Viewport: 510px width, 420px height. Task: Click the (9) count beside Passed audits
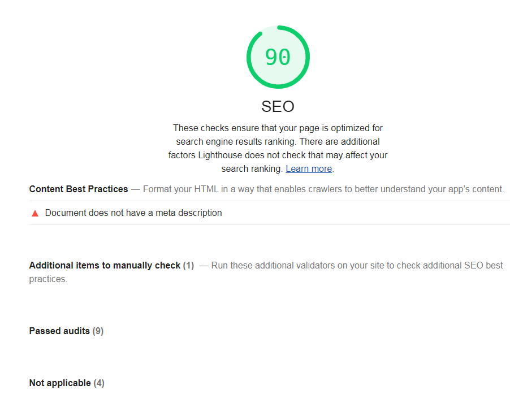pyautogui.click(x=98, y=331)
